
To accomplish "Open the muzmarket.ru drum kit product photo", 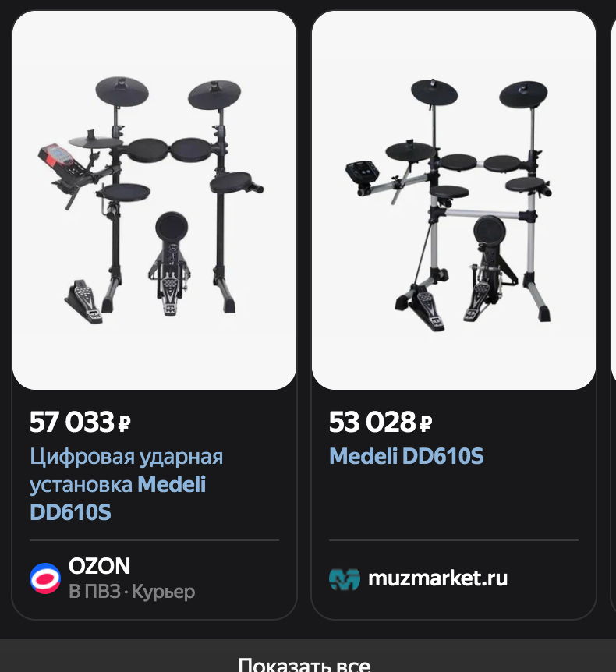I will pyautogui.click(x=454, y=200).
